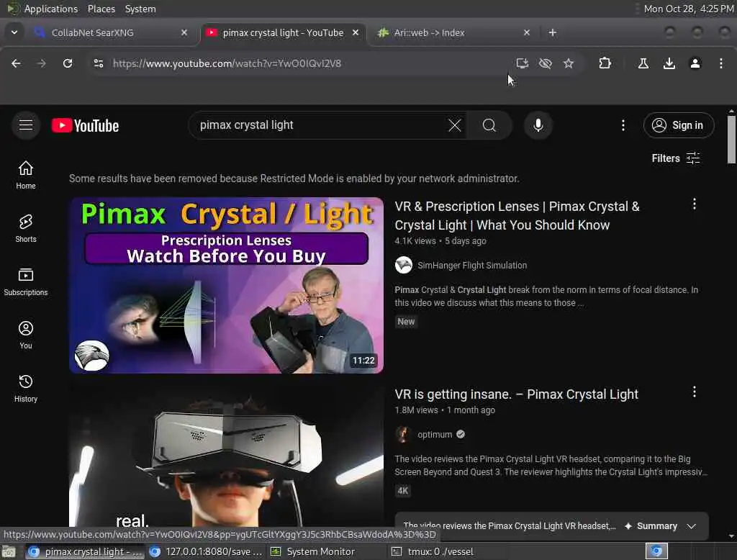737x560 pixels.
Task: Open a new browser tab
Action: [552, 32]
